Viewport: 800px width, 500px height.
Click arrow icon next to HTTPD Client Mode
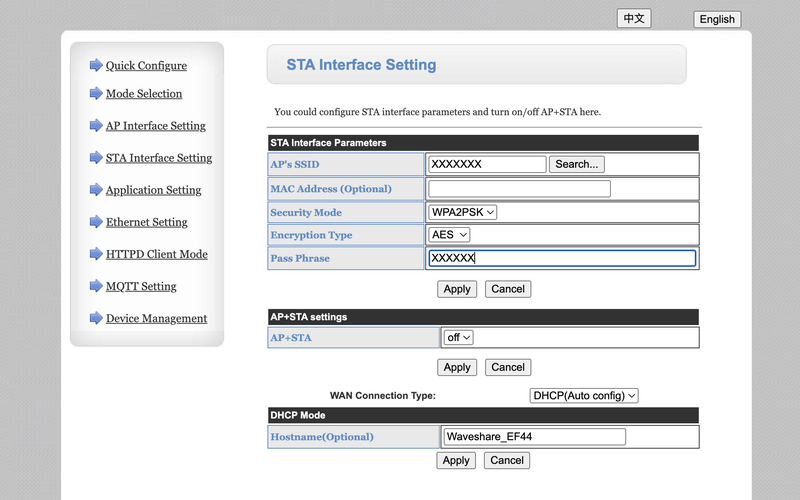(96, 254)
